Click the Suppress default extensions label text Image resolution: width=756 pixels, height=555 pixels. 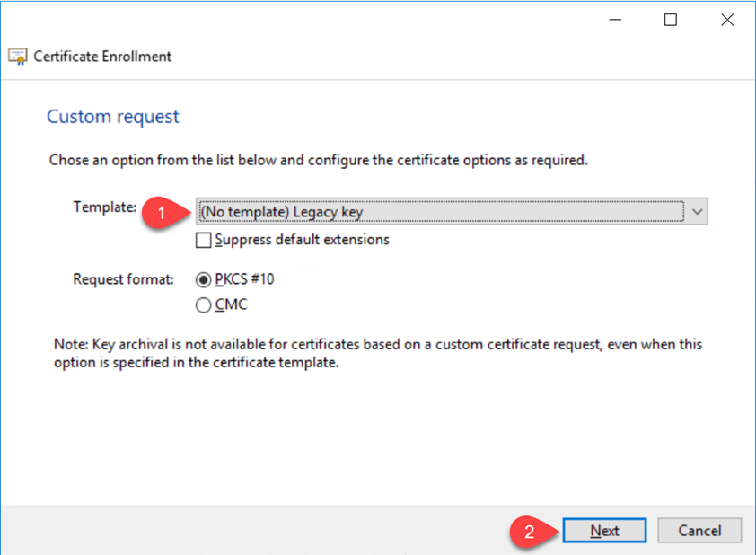tap(302, 240)
